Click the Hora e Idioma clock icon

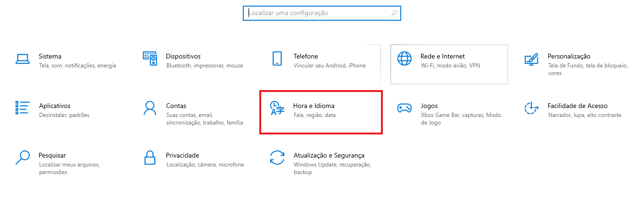point(277,108)
